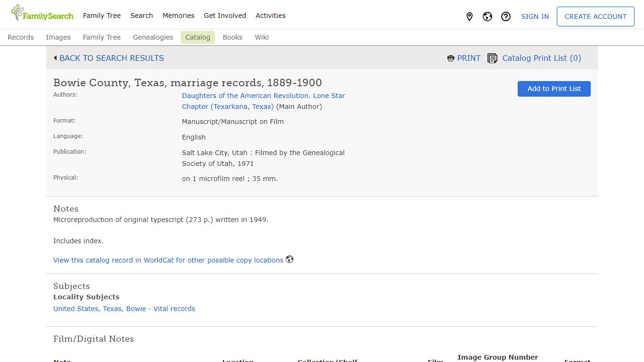Viewport: 644px width, 362px height.
Task: Click the Locality Subjects label
Action: pyautogui.click(x=86, y=297)
